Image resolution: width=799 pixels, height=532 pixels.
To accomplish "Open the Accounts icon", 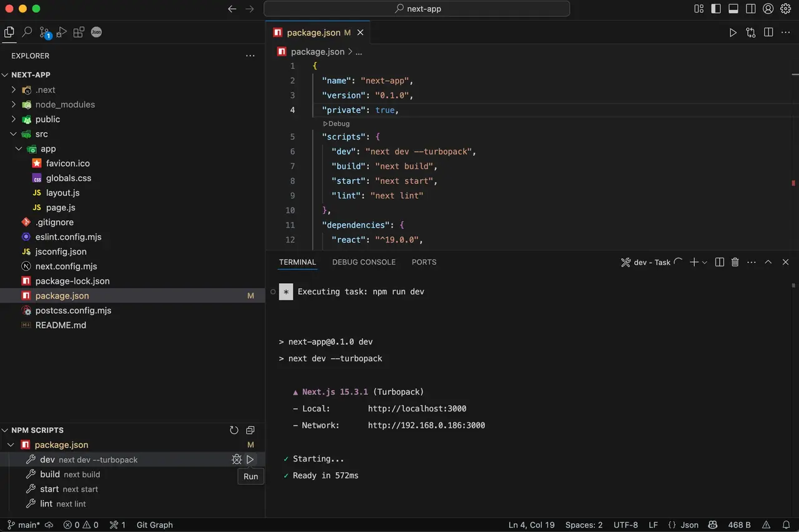I will [768, 9].
